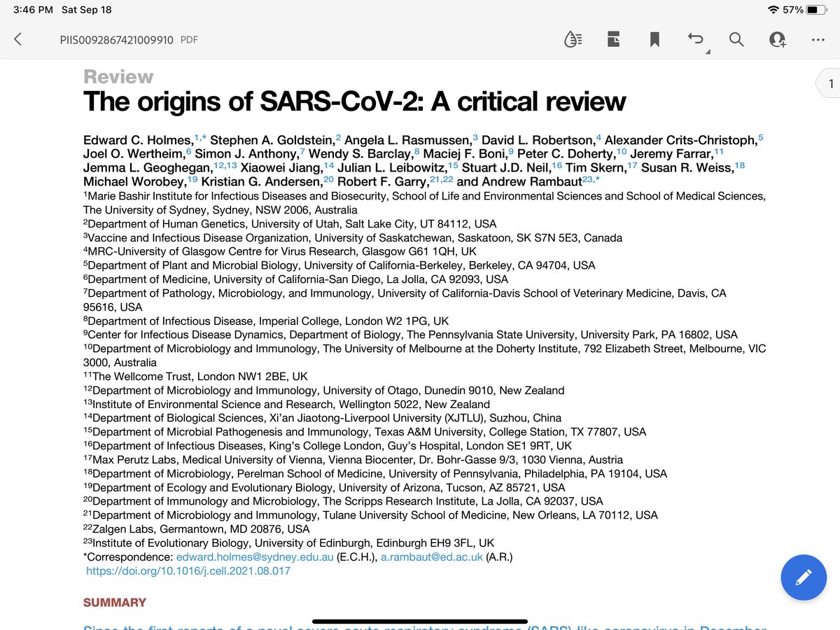Tap the author name Edward C. Holmes

click(138, 141)
